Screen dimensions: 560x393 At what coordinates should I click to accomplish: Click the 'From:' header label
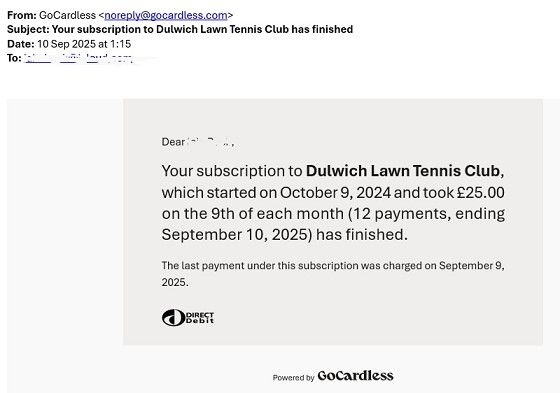[x=22, y=15]
